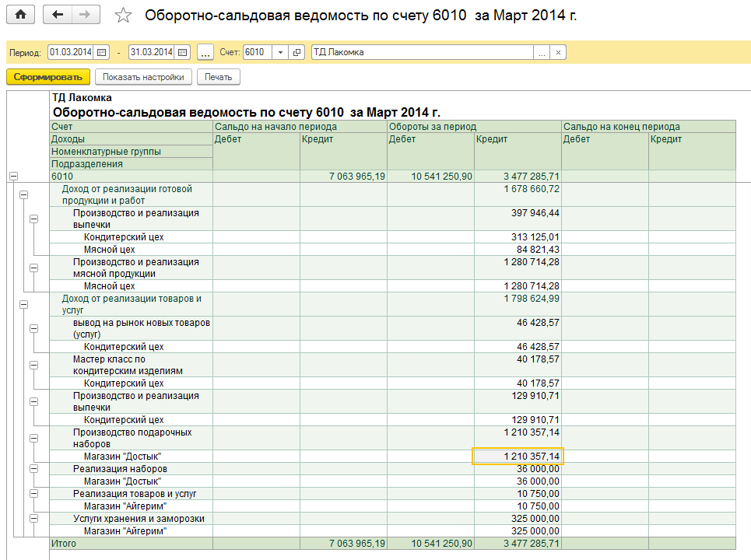Open account 6010 dropdown list
This screenshot has width=751, height=560.
point(281,52)
